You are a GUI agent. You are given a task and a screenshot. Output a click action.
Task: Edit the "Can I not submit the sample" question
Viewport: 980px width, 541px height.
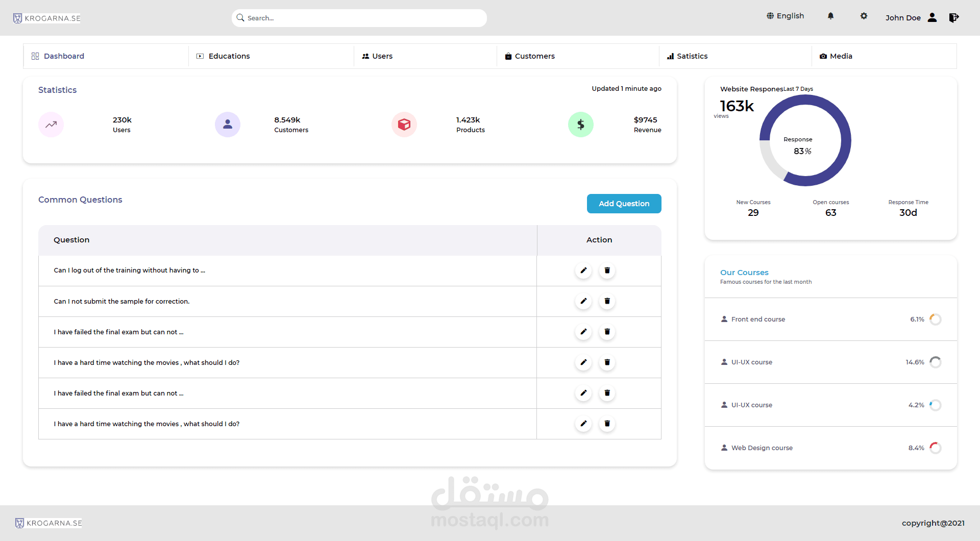tap(583, 301)
